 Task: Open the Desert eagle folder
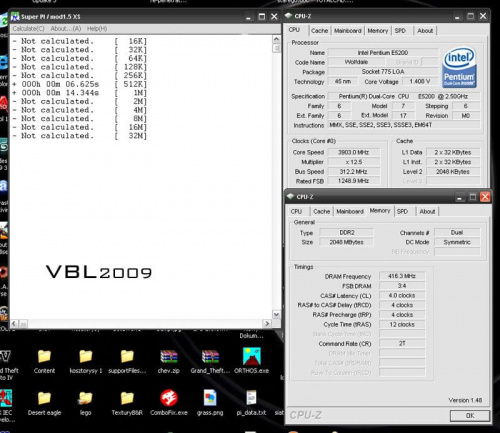44,398
